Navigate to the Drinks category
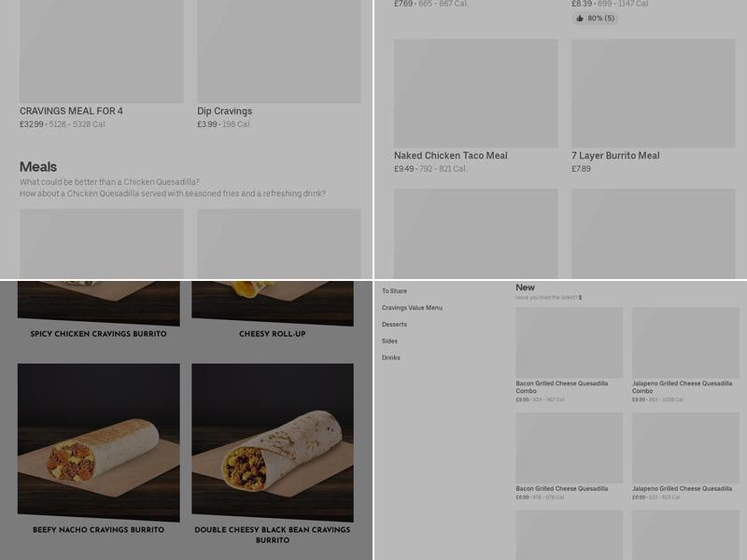The width and height of the screenshot is (747, 560). tap(391, 357)
